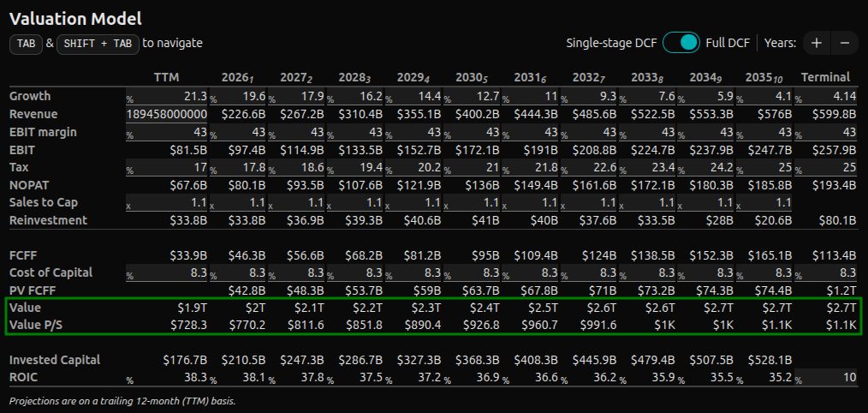Edit the Terminal EBIT margin field

point(826,133)
